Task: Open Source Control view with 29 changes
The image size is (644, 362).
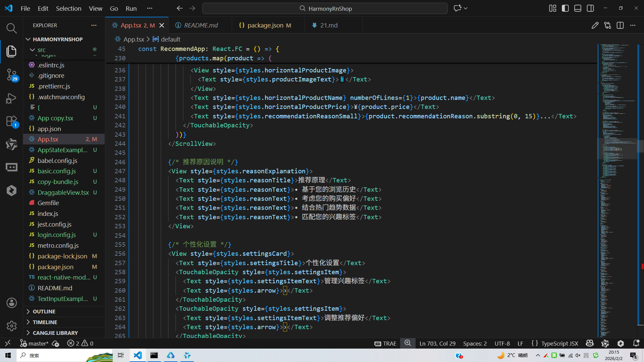Action: coord(11,74)
